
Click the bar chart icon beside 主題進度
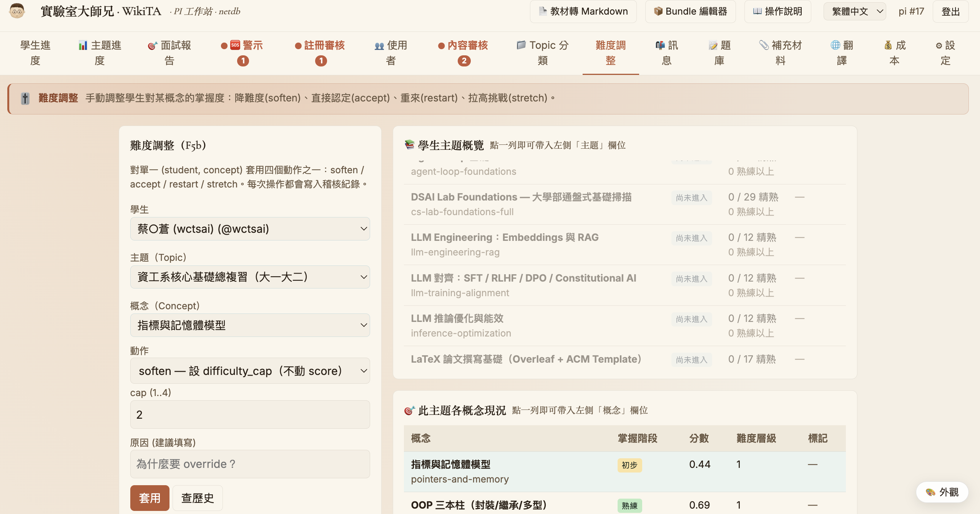[83, 45]
